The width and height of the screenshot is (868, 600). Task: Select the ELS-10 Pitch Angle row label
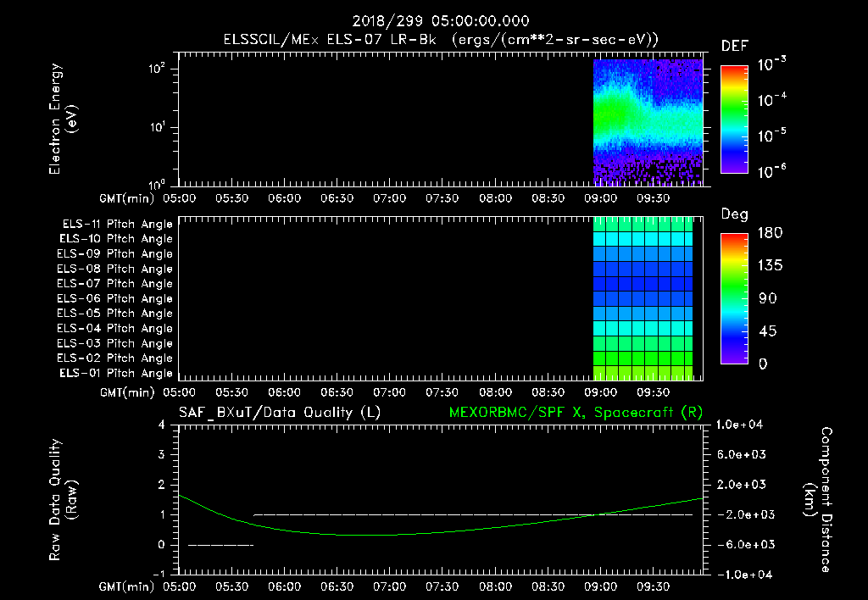point(116,239)
